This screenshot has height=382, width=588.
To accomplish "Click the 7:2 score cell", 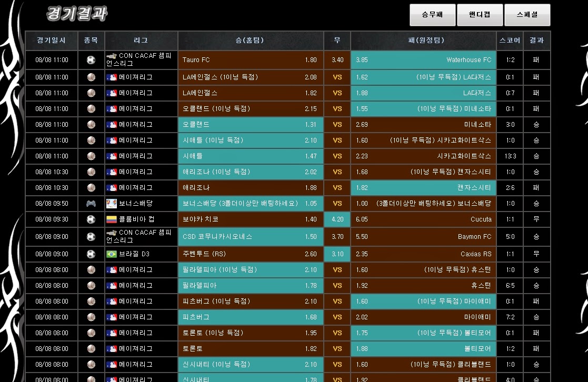I will pos(510,317).
